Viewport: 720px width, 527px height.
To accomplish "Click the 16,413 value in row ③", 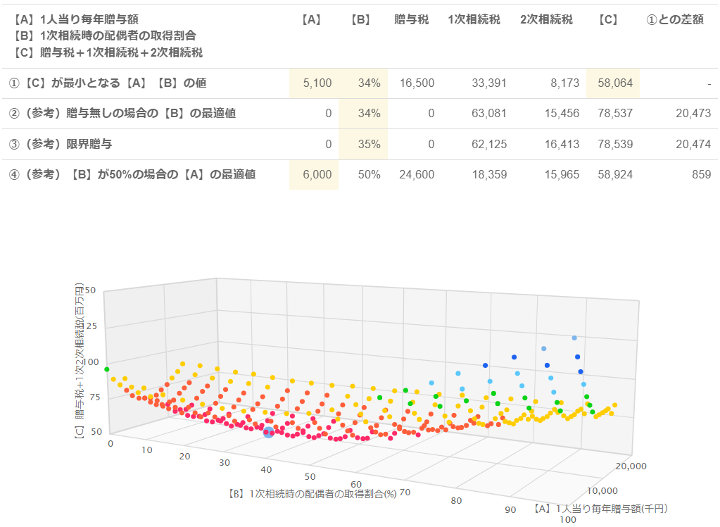I will pos(562,144).
